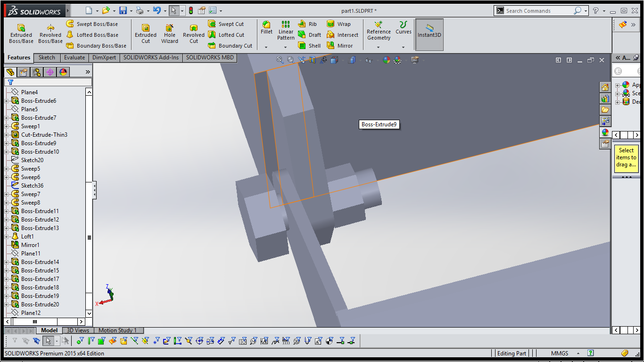Select Boss-Extrude20 in the feature tree
This screenshot has height=362, width=644.
(x=40, y=304)
